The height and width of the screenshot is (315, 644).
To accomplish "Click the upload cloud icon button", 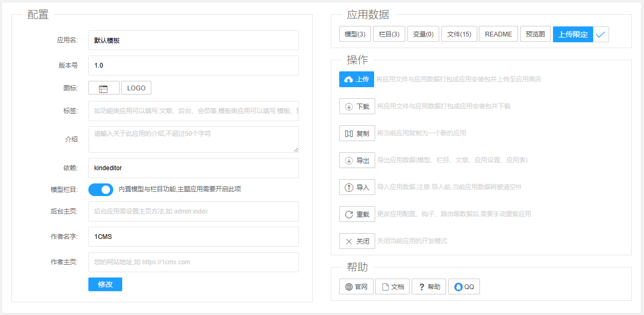I will click(x=356, y=79).
